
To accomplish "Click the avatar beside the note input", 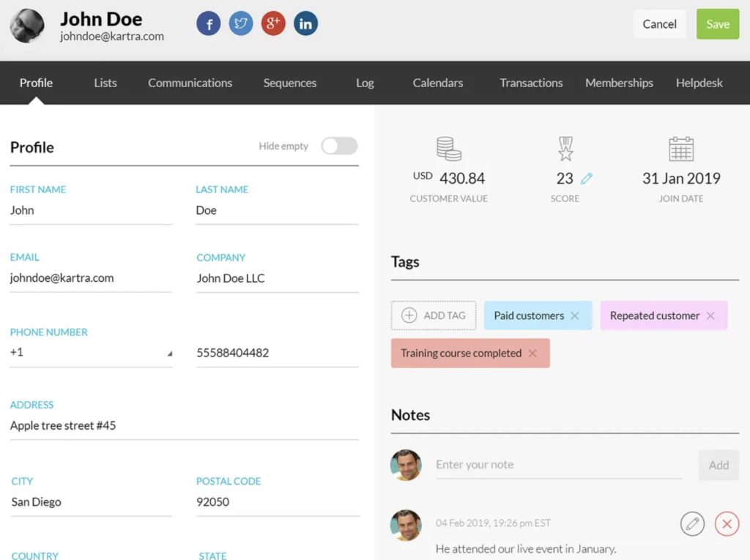I will 406,465.
